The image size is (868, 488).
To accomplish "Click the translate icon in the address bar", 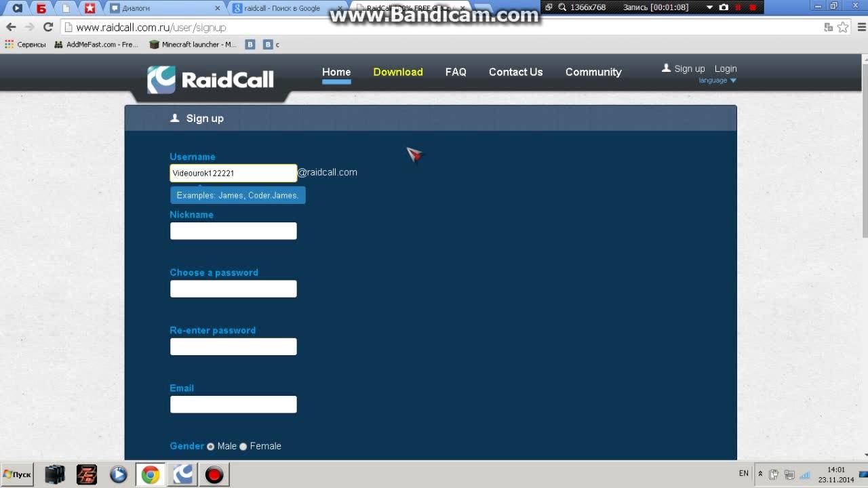I will point(828,27).
